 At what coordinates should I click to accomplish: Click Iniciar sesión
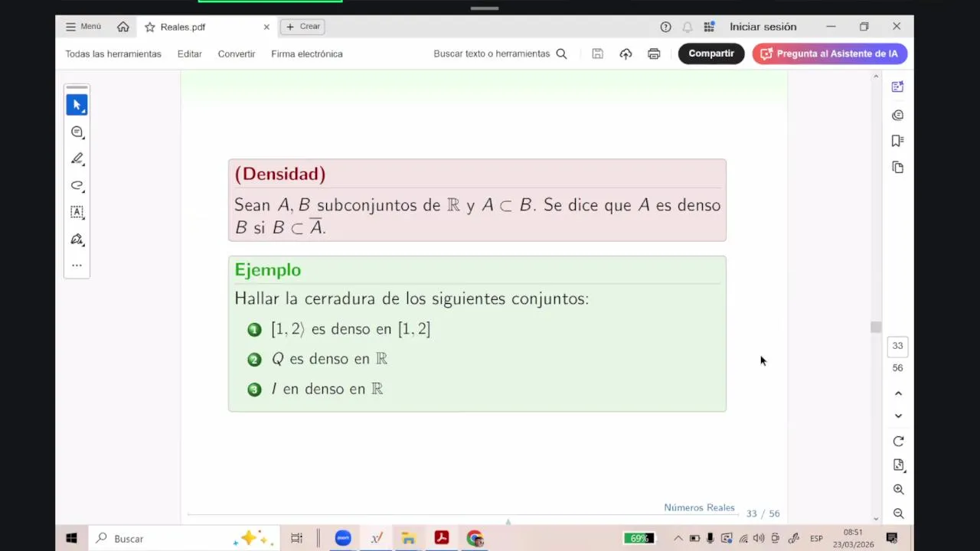(x=763, y=27)
